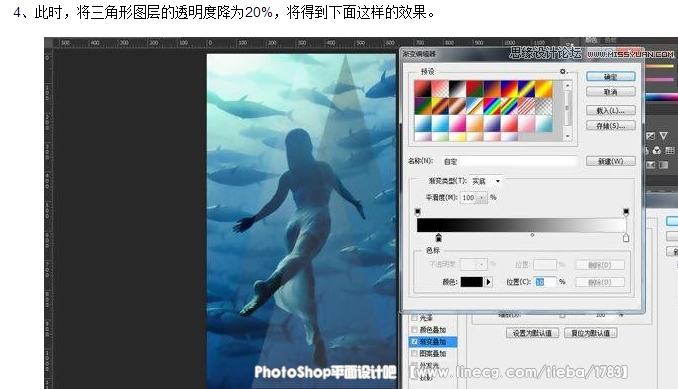Cancel gradient editor with 取消 button
This screenshot has width=678, height=389.
(611, 92)
